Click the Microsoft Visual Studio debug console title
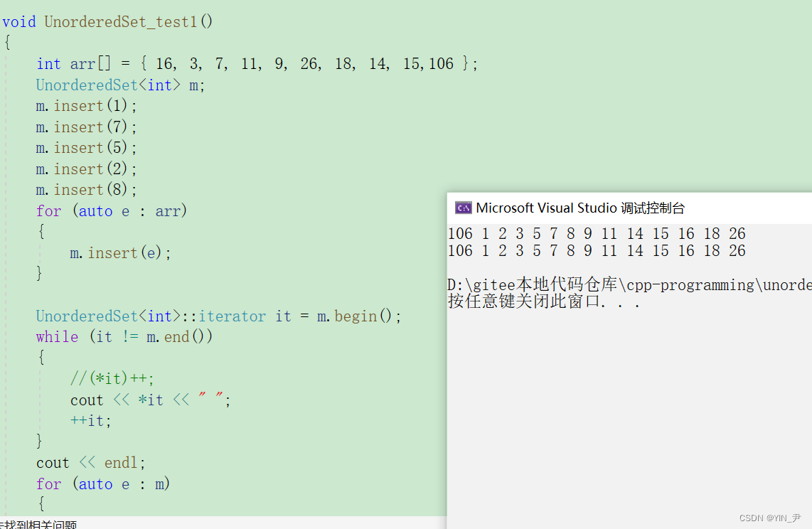Image resolution: width=812 pixels, height=529 pixels. (580, 208)
